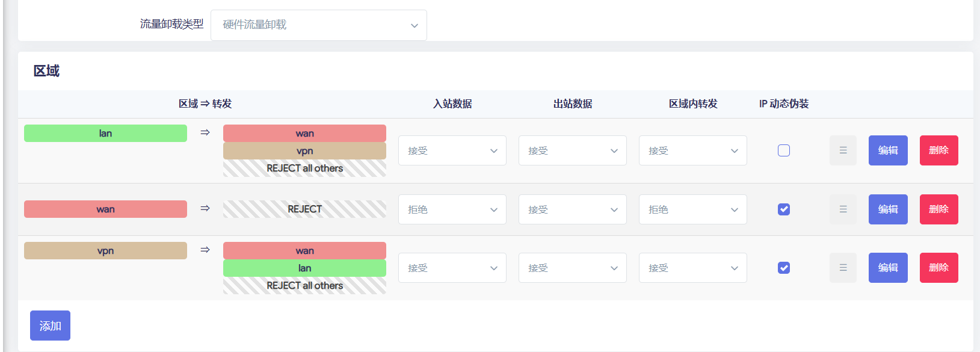Open the 流量卸载类型 dropdown

pos(319,25)
